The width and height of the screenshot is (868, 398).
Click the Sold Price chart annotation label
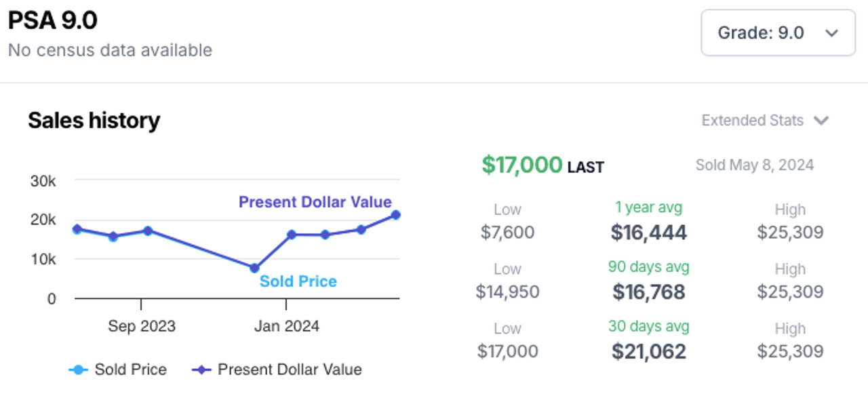298,281
